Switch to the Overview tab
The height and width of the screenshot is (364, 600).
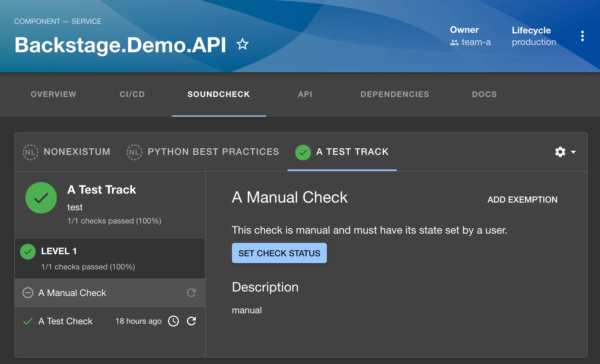[x=53, y=94]
